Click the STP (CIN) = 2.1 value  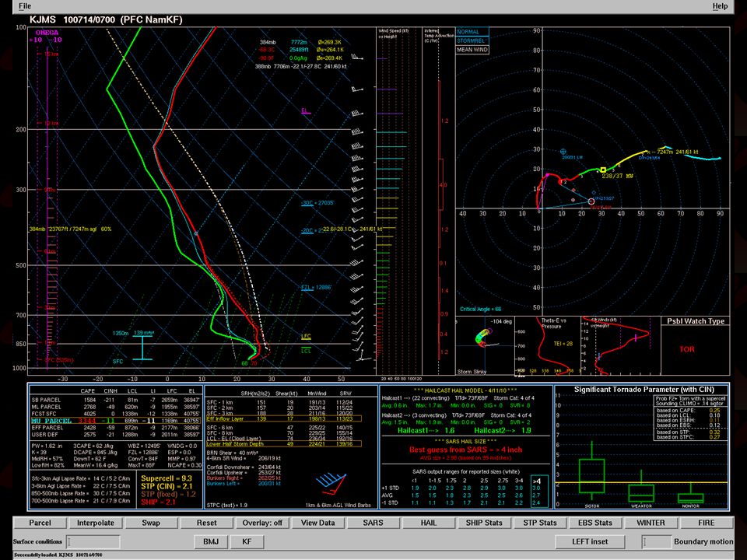click(167, 486)
